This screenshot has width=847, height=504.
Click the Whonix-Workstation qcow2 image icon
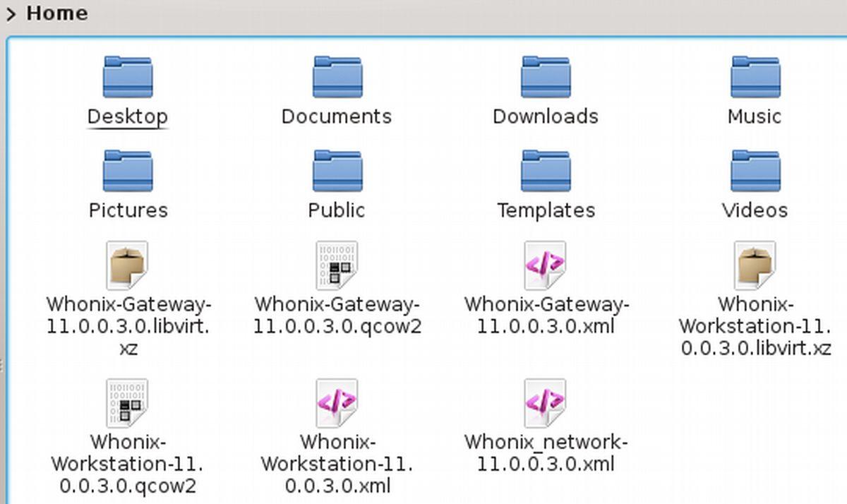(128, 402)
